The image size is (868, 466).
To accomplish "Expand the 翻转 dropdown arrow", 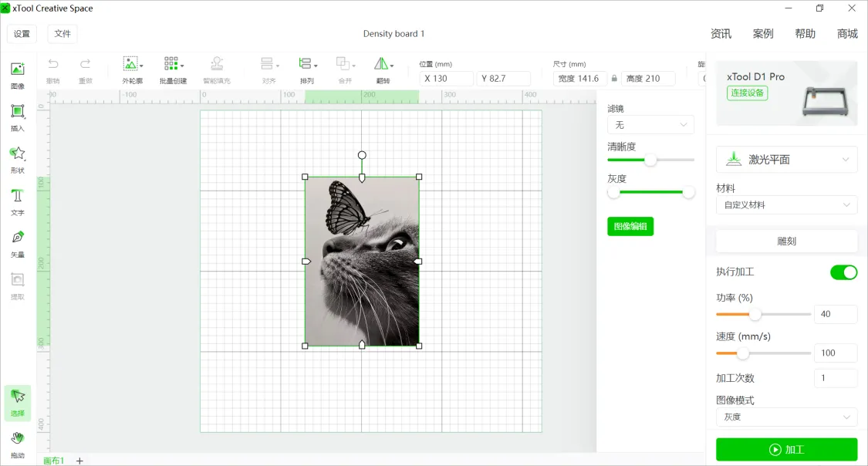I will coord(392,66).
